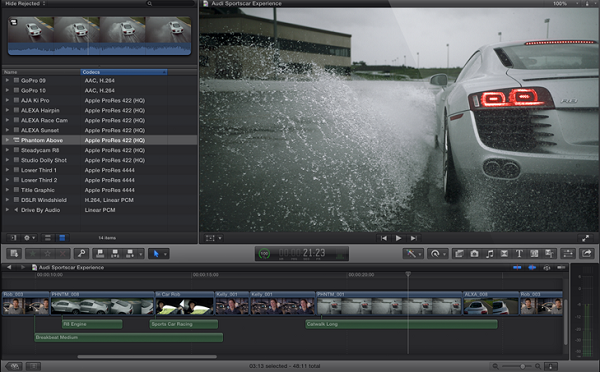Expand the GoPro 09 clip row

point(7,80)
